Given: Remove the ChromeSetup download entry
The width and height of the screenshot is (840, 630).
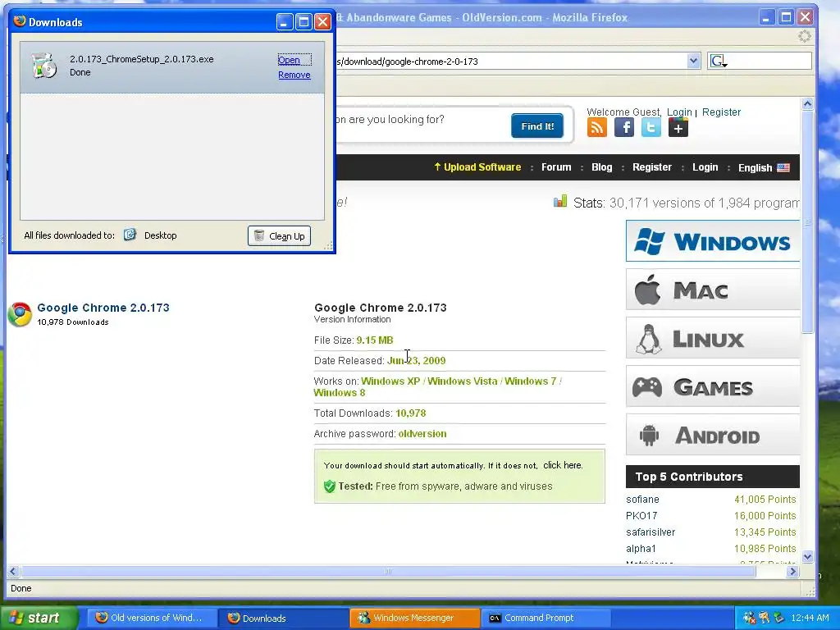Looking at the screenshot, I should (x=294, y=75).
